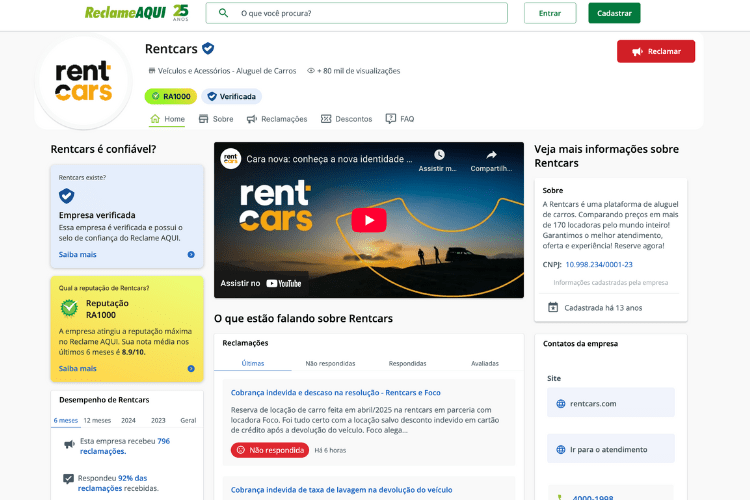
Task: Select the Geral performance tab
Action: (x=188, y=420)
